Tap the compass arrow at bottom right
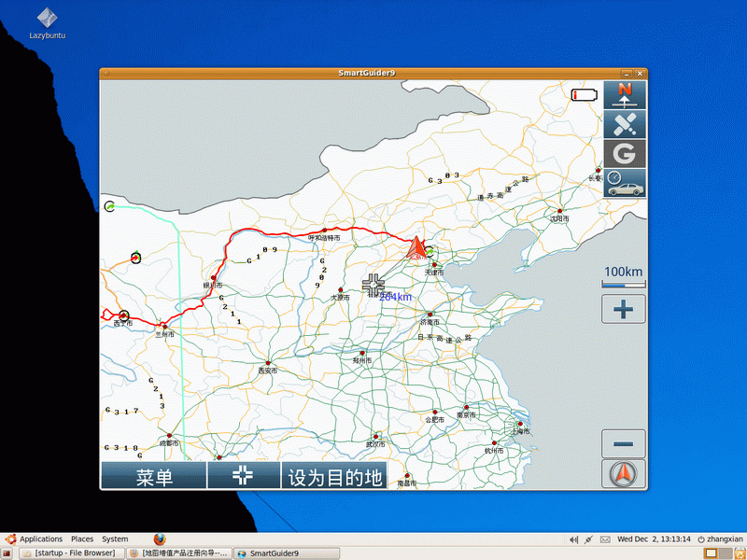Image resolution: width=747 pixels, height=560 pixels. pyautogui.click(x=623, y=473)
